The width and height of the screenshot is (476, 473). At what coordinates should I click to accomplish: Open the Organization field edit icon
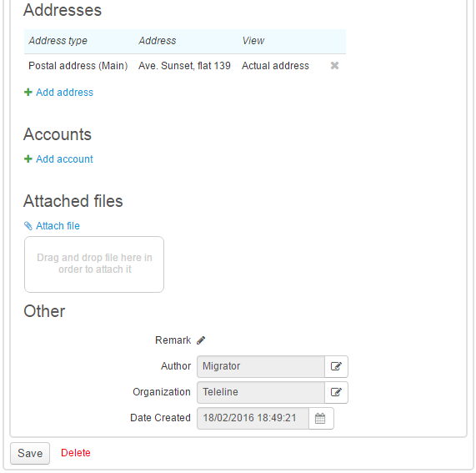tap(336, 392)
